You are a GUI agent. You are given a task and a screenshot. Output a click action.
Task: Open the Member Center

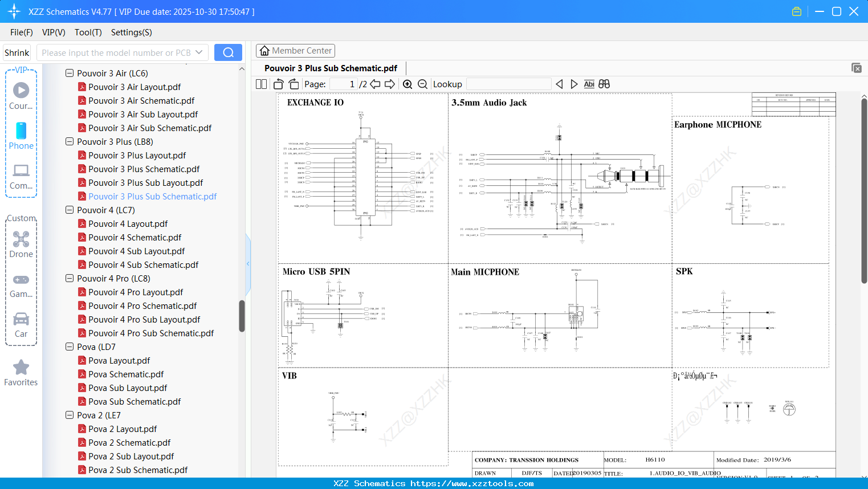[x=295, y=50]
